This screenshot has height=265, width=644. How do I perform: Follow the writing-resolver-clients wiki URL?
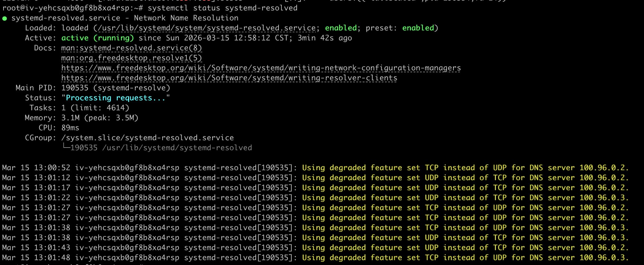click(x=229, y=78)
